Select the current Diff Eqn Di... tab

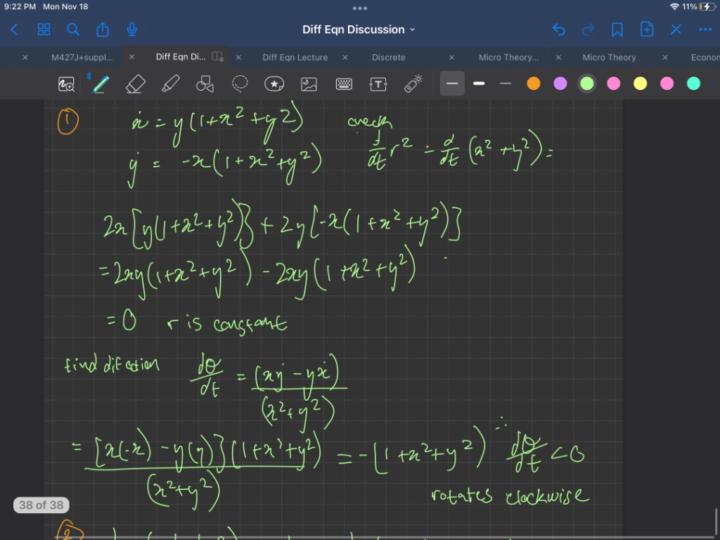(x=180, y=57)
